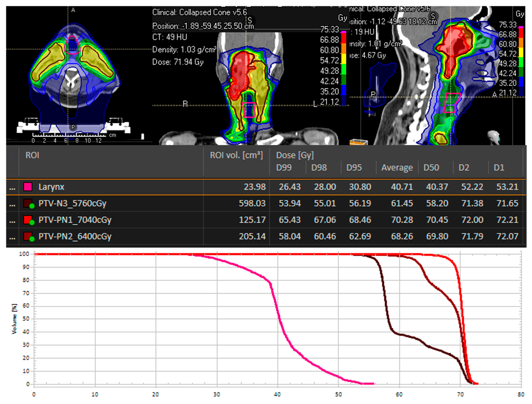
Task: Click the pink Larynx contour in coronal view
Action: tap(249, 110)
